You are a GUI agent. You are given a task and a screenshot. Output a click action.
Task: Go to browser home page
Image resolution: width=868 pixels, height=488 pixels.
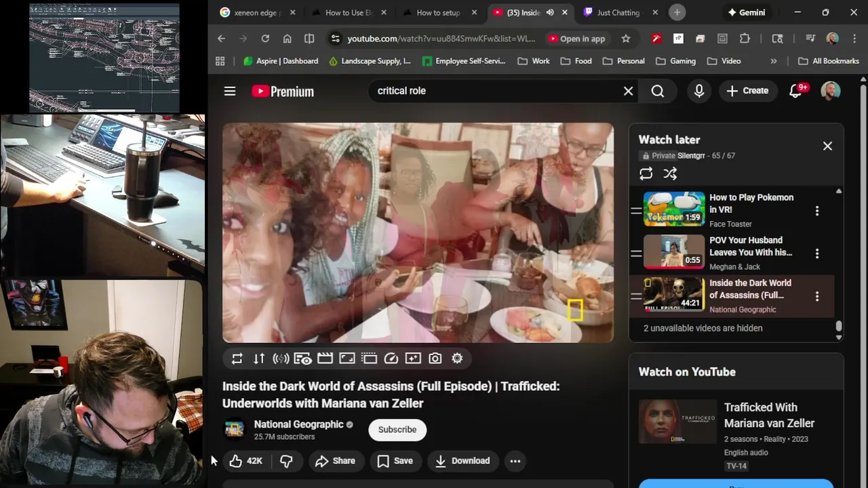(288, 39)
